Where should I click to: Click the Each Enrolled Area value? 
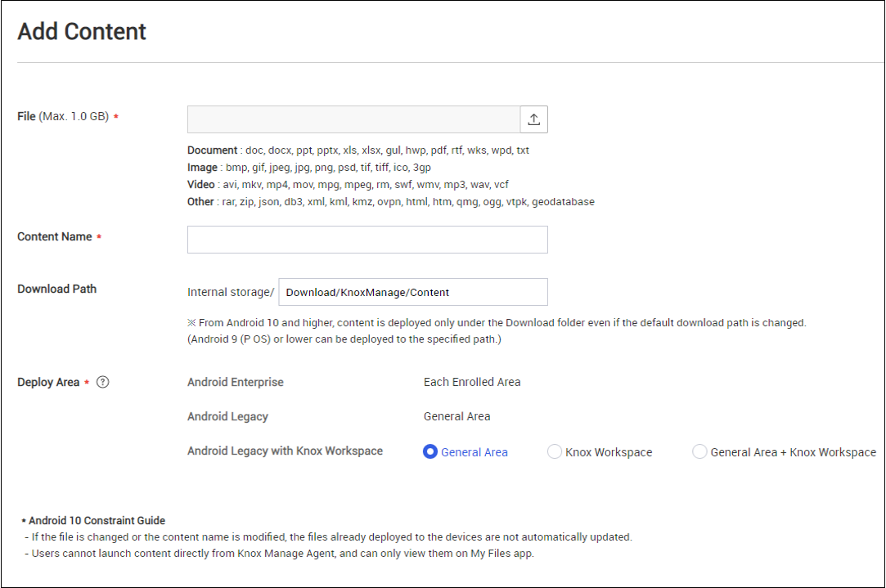[472, 383]
